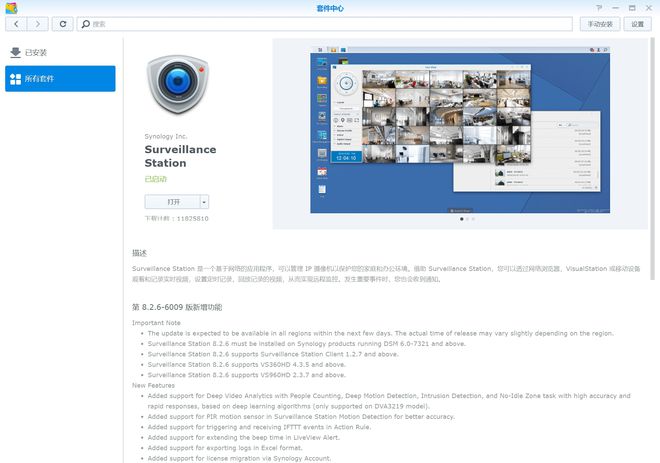Select the 已安装 sidebar tab

click(x=60, y=52)
